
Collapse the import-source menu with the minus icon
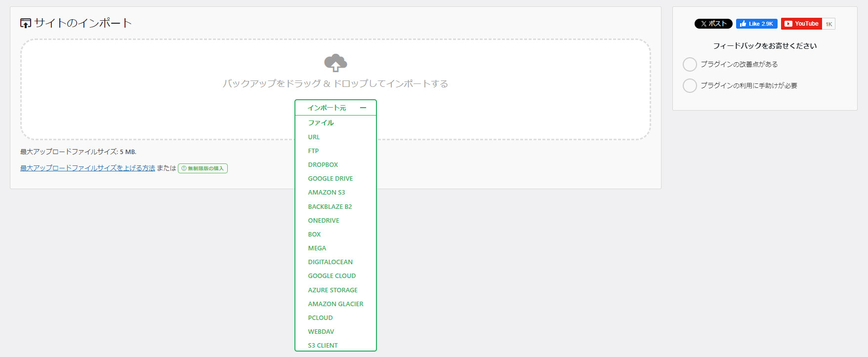pos(363,108)
